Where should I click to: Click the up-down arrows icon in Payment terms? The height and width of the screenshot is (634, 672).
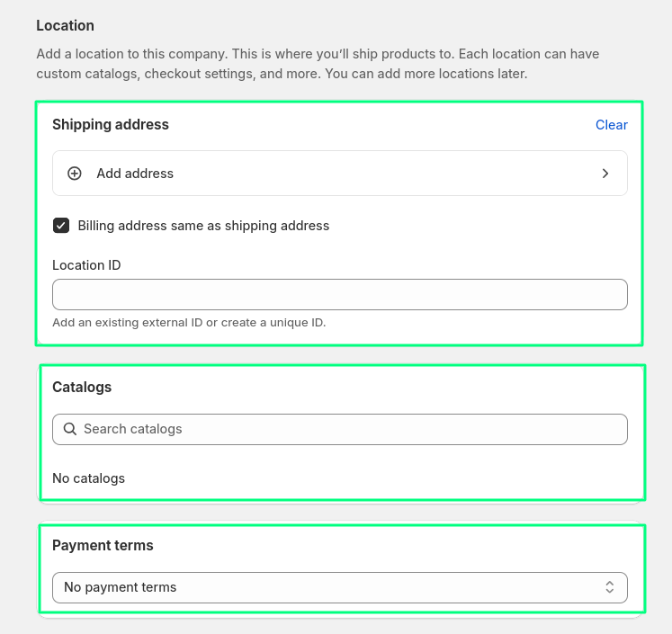tap(609, 587)
